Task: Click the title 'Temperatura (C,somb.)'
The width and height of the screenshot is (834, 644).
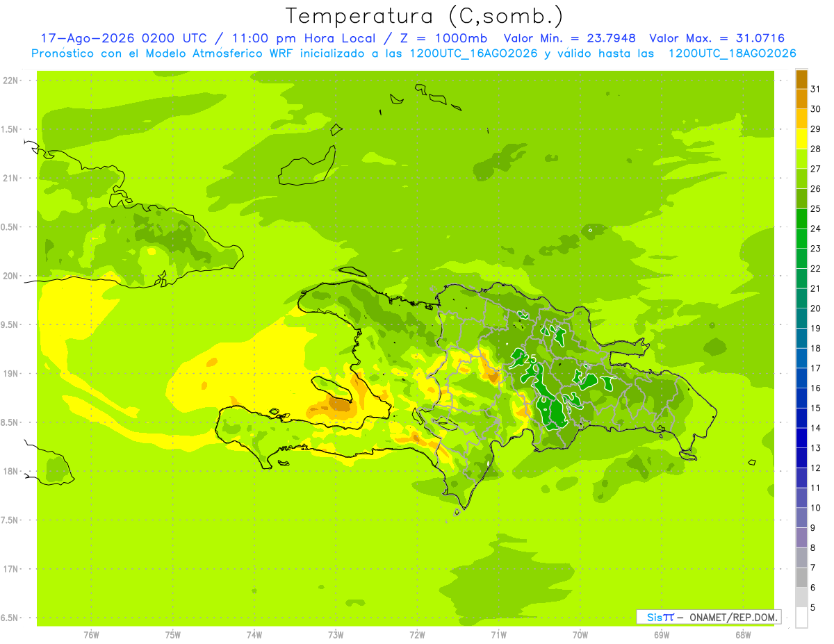Action: click(424, 15)
